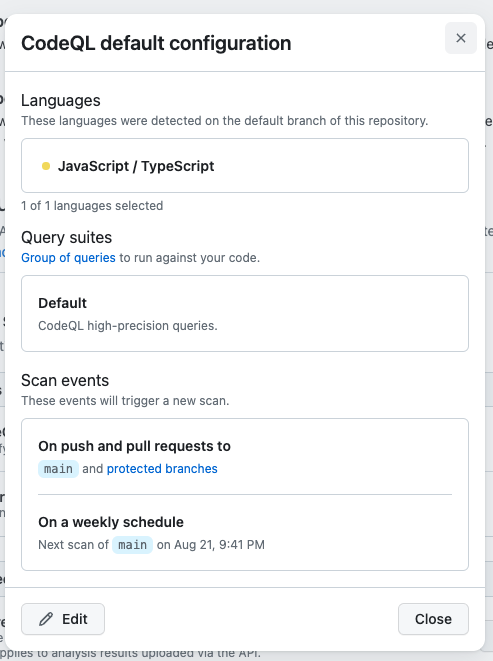
Task: Click the main branch badge under push events
Action: (x=58, y=469)
